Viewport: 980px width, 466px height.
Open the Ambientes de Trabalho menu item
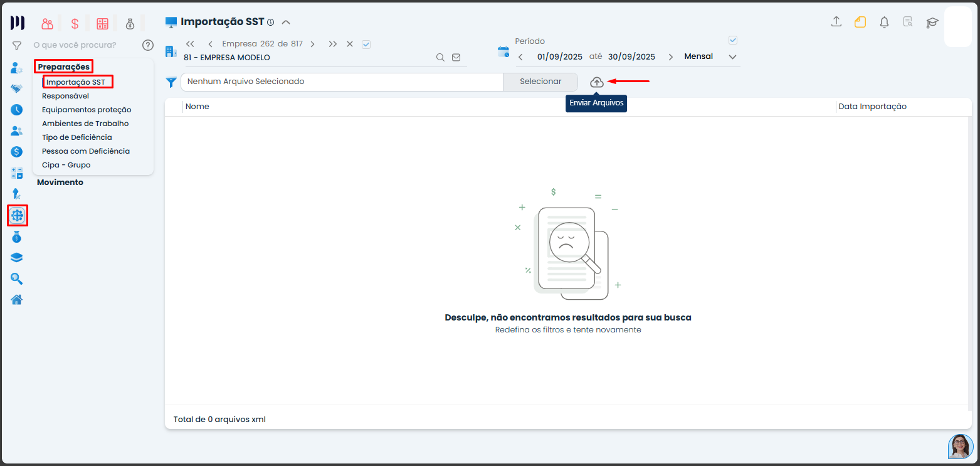(x=85, y=124)
